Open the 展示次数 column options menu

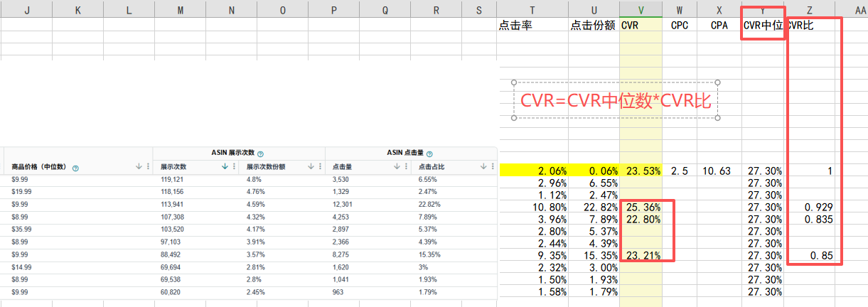235,167
